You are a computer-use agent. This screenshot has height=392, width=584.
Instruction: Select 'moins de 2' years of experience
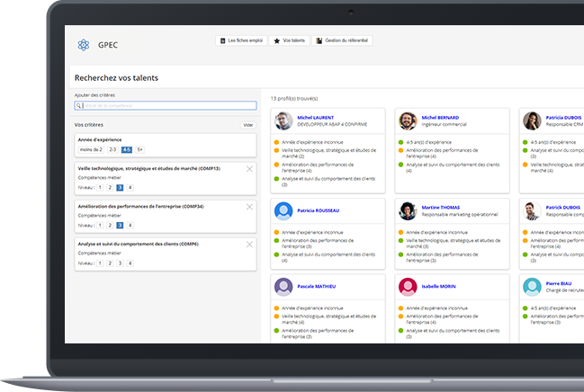(92, 149)
